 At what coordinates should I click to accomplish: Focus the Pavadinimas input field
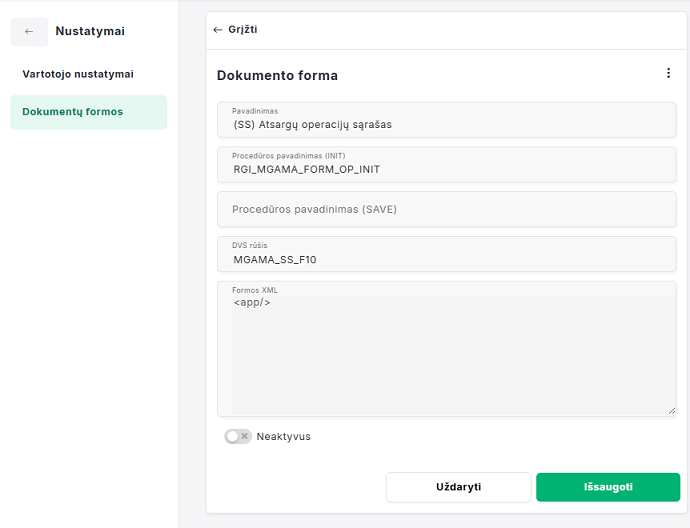point(446,125)
